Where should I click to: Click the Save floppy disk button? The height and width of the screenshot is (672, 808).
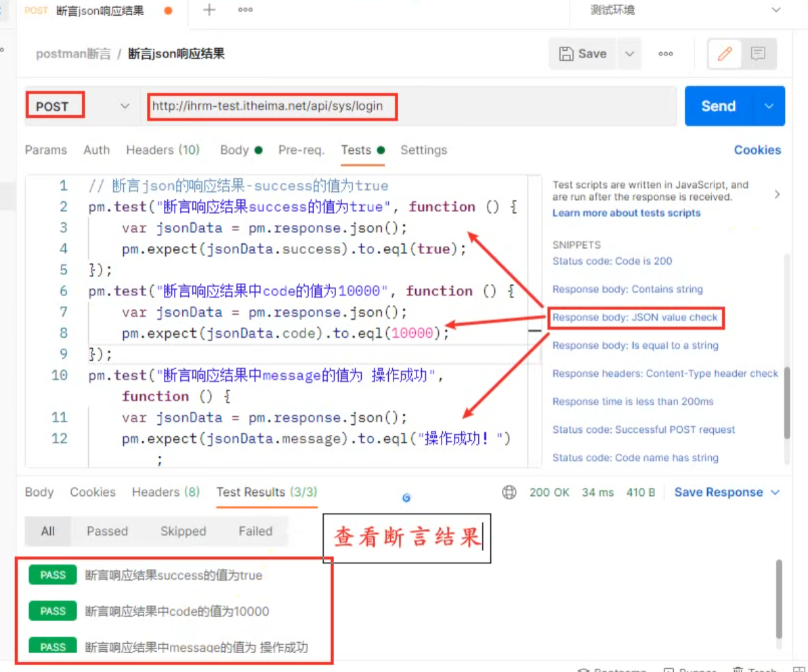pos(582,54)
